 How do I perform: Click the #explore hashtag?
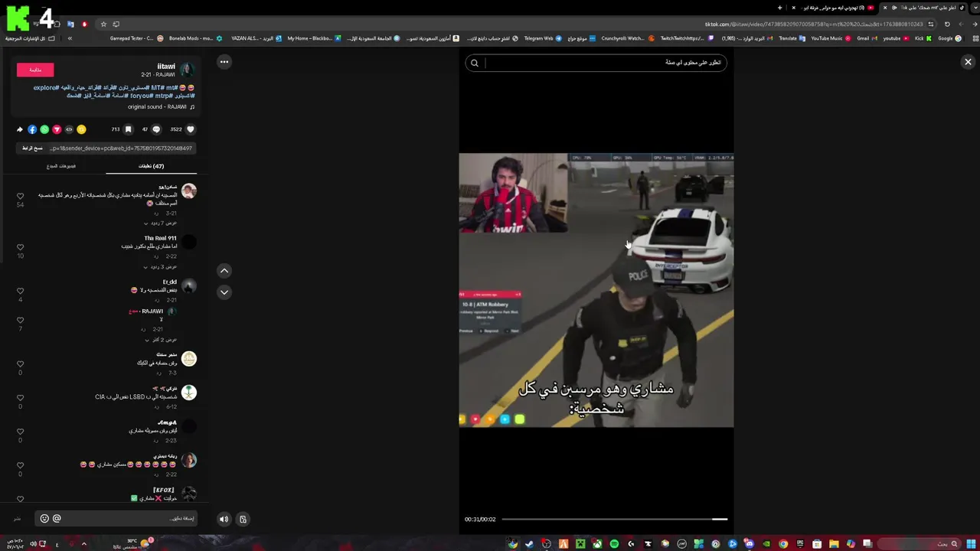[x=46, y=88]
